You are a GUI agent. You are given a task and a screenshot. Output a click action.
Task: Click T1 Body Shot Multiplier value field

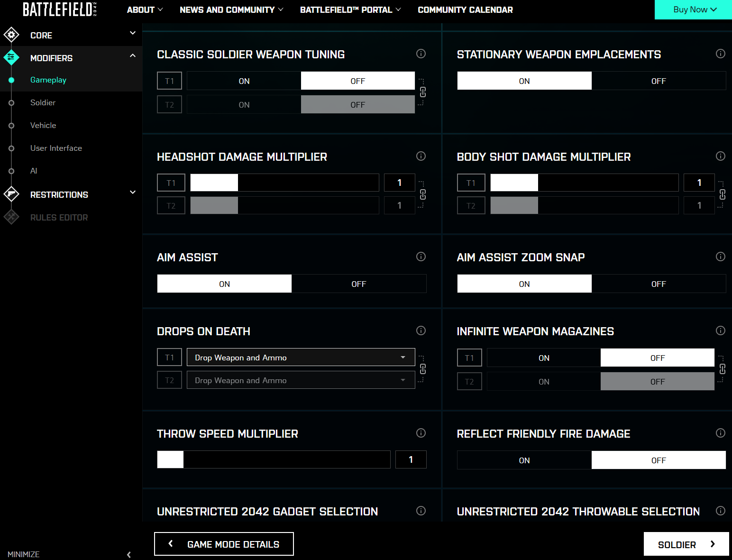point(699,183)
